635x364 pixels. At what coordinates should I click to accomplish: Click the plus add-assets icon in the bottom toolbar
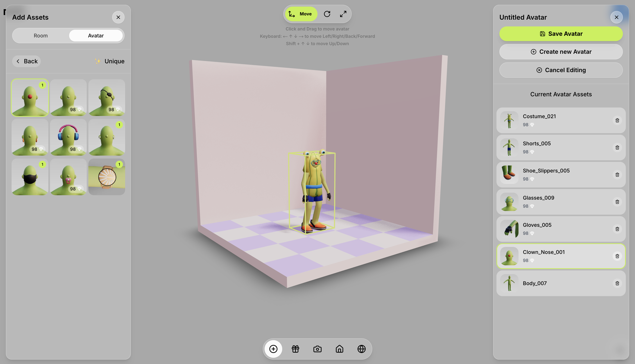coord(273,349)
